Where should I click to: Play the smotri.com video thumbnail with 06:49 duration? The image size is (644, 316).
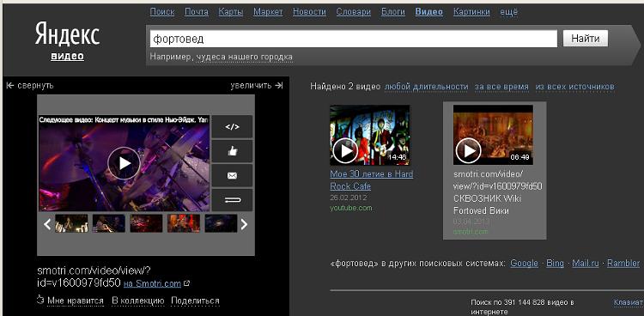click(x=493, y=135)
